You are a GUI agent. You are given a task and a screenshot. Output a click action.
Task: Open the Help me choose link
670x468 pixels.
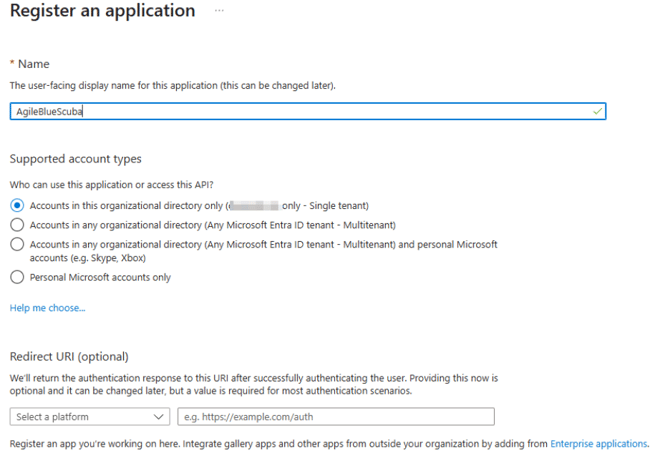tap(47, 308)
